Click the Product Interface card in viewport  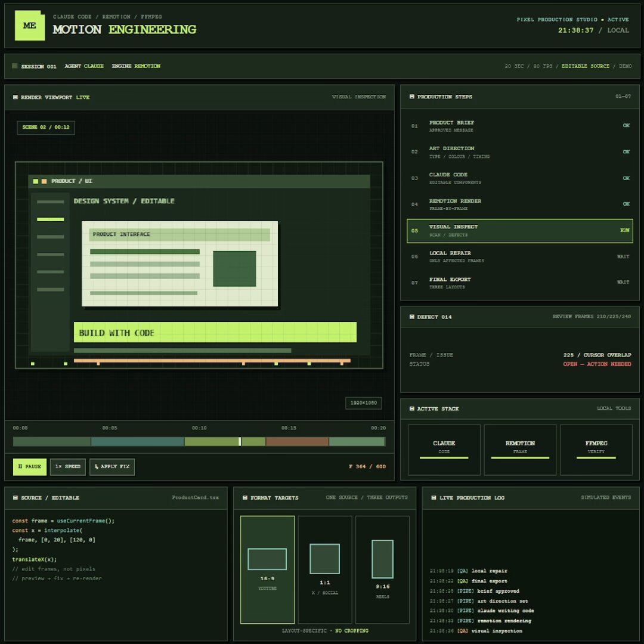click(x=180, y=264)
